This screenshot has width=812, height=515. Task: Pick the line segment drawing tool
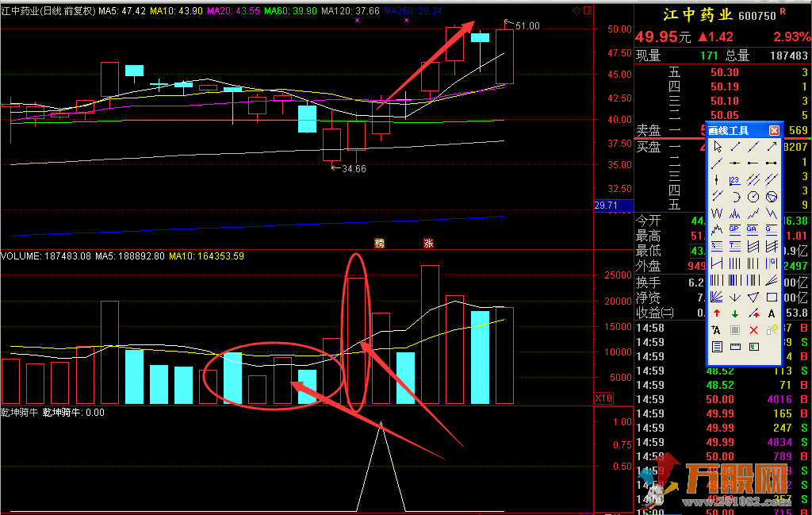[x=735, y=147]
